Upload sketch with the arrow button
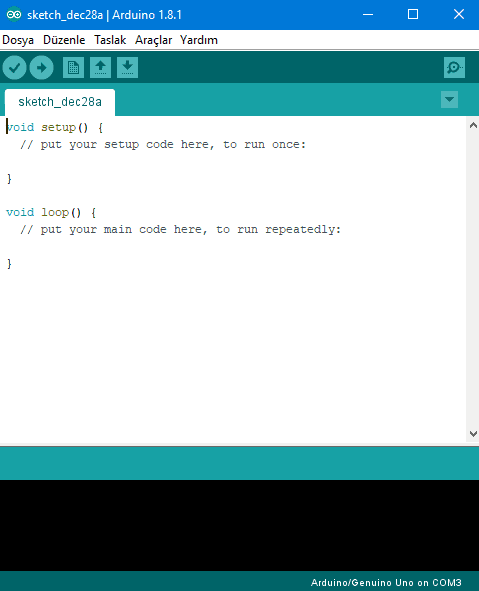The image size is (479, 591). tap(41, 68)
